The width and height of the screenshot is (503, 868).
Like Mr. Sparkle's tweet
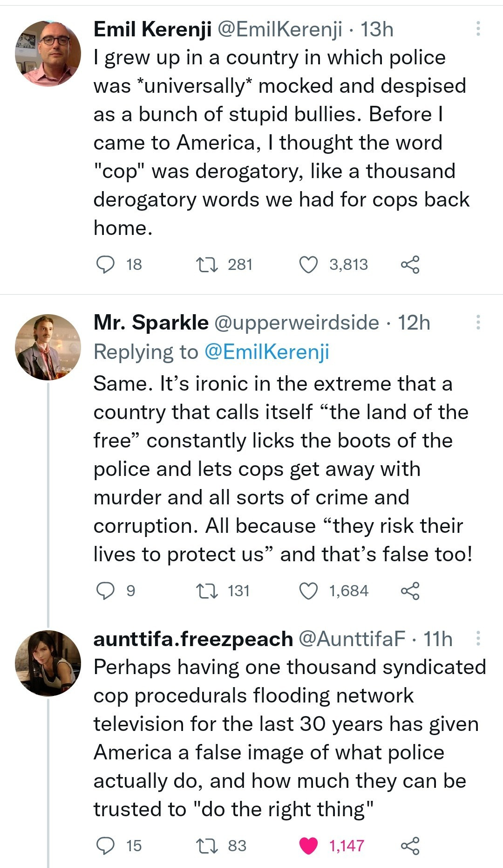(308, 591)
